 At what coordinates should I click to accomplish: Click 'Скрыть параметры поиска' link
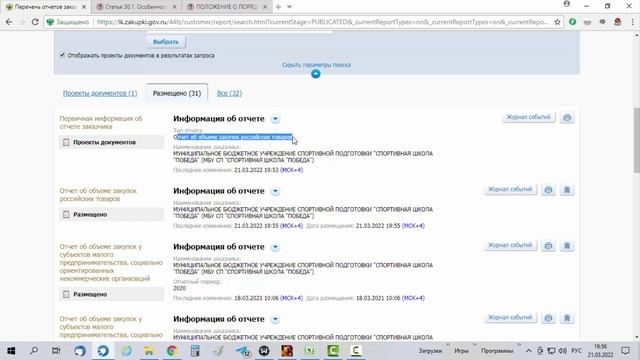(x=316, y=65)
